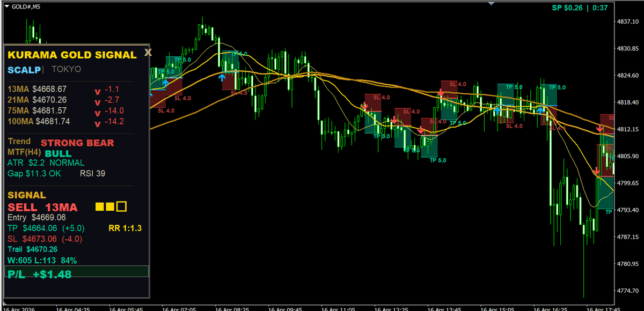Click the ATR $2.2 NORMAL line
The height and width of the screenshot is (311, 644).
point(46,162)
